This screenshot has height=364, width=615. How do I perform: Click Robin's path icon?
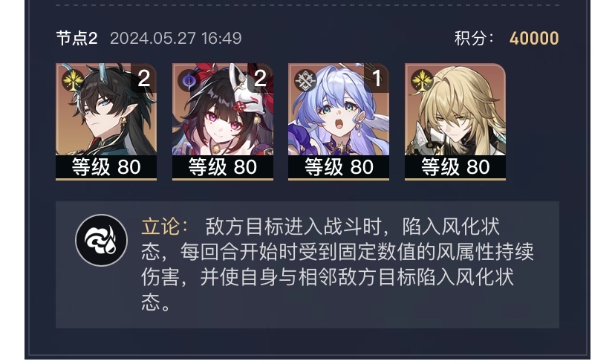point(305,81)
